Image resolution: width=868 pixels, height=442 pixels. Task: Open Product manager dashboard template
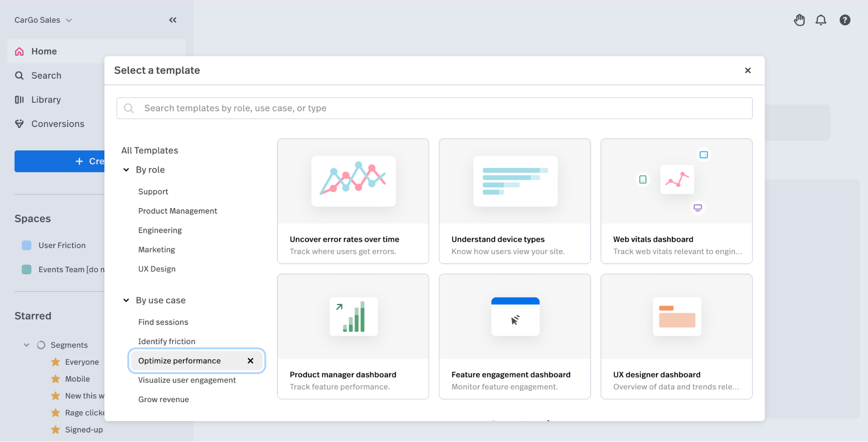pos(353,336)
